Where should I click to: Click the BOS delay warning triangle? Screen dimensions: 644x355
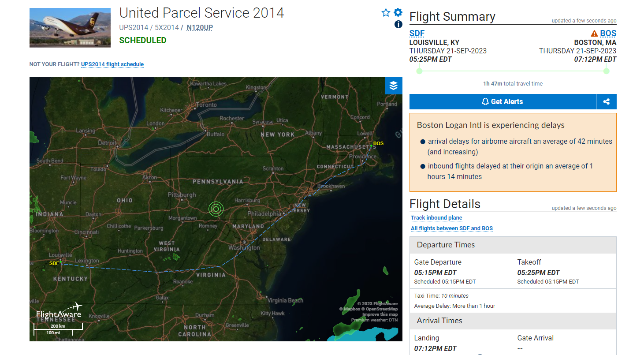pyautogui.click(x=594, y=34)
